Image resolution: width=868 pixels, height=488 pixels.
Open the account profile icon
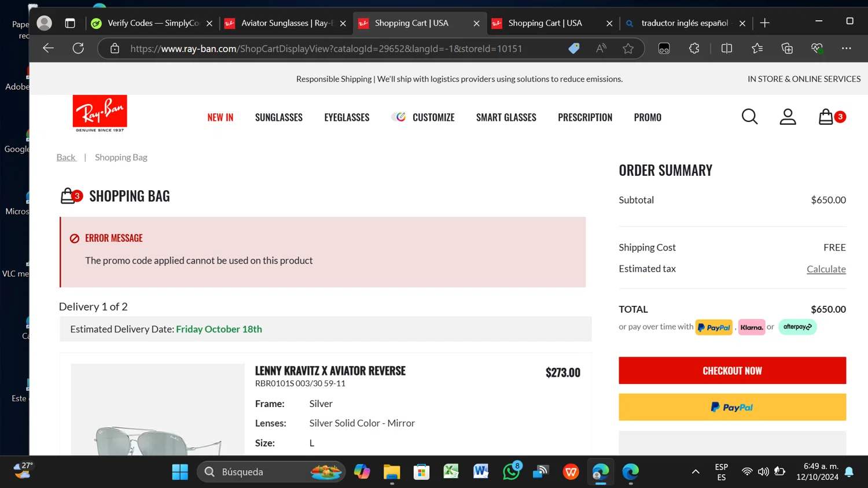coord(788,117)
